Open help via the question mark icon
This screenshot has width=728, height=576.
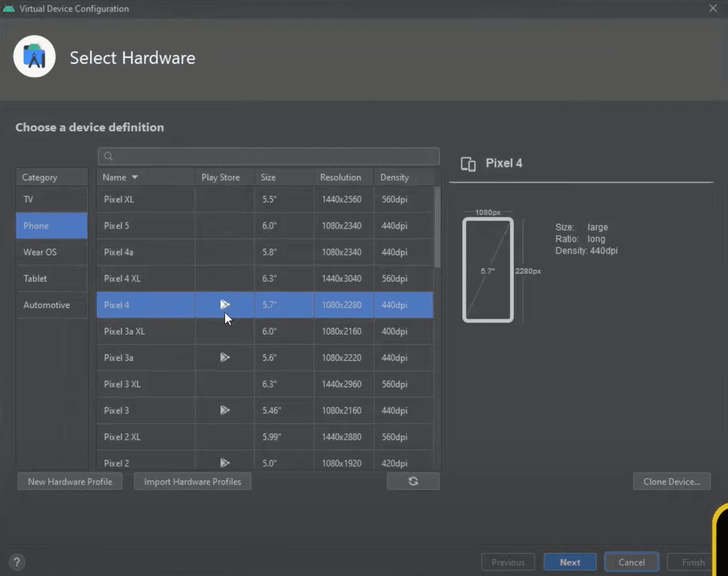pyautogui.click(x=17, y=562)
